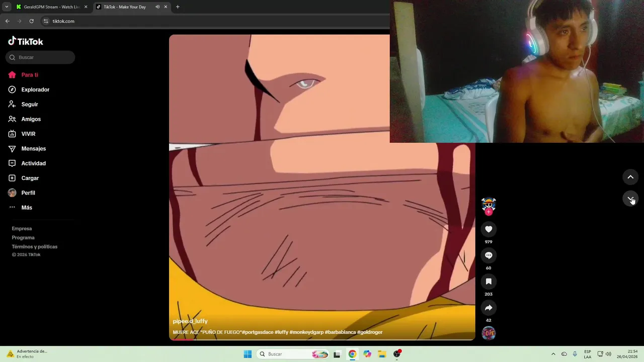Go to previous video with up chevron

(x=630, y=177)
